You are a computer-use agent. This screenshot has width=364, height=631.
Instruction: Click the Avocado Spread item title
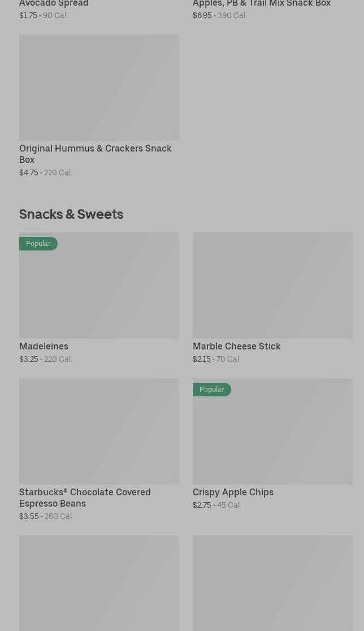click(54, 4)
